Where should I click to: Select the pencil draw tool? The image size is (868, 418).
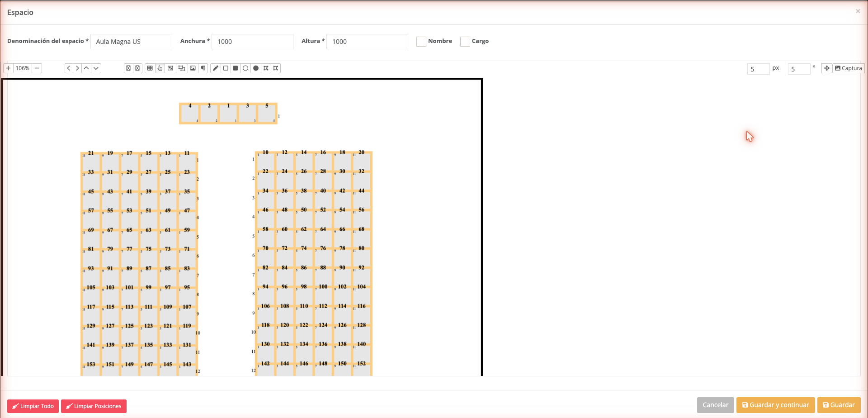216,68
